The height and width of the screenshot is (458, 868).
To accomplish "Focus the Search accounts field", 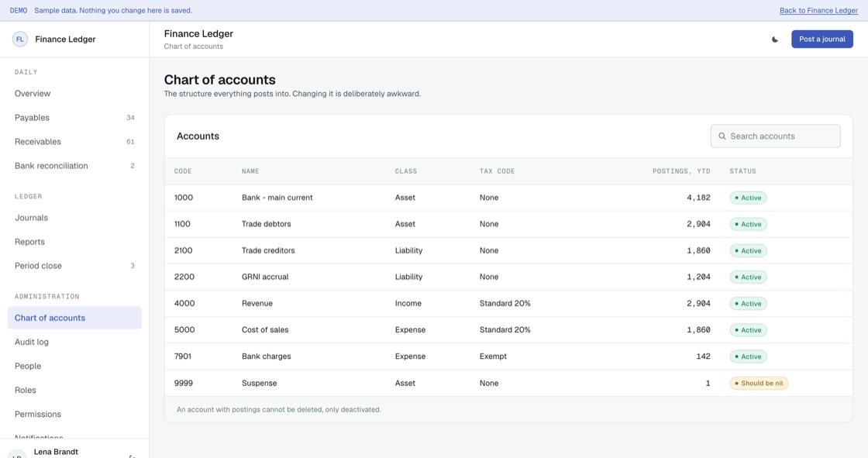I will pyautogui.click(x=775, y=136).
